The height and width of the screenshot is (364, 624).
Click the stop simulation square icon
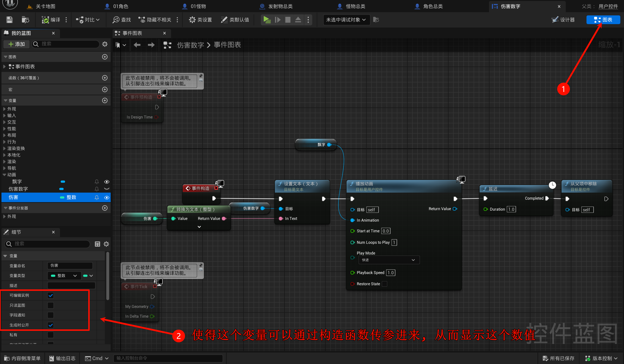click(x=288, y=20)
